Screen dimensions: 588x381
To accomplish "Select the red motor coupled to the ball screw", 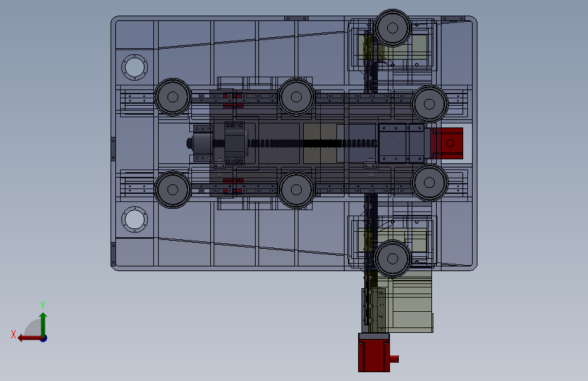I will (x=447, y=143).
